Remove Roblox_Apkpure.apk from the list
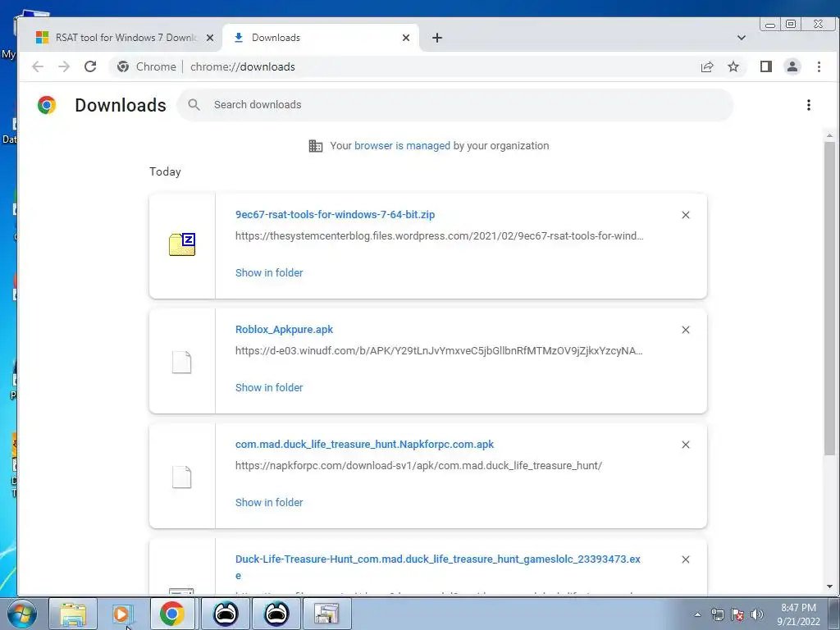The width and height of the screenshot is (840, 630). click(x=686, y=330)
